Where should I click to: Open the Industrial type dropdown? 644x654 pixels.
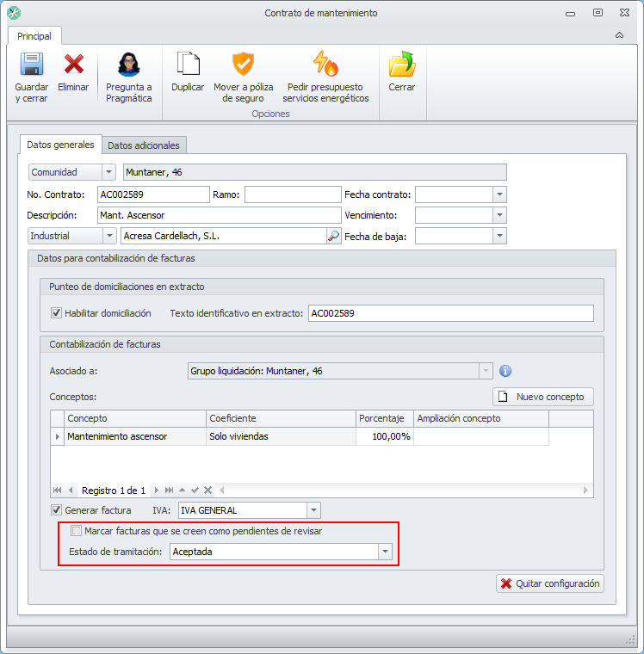[109, 236]
